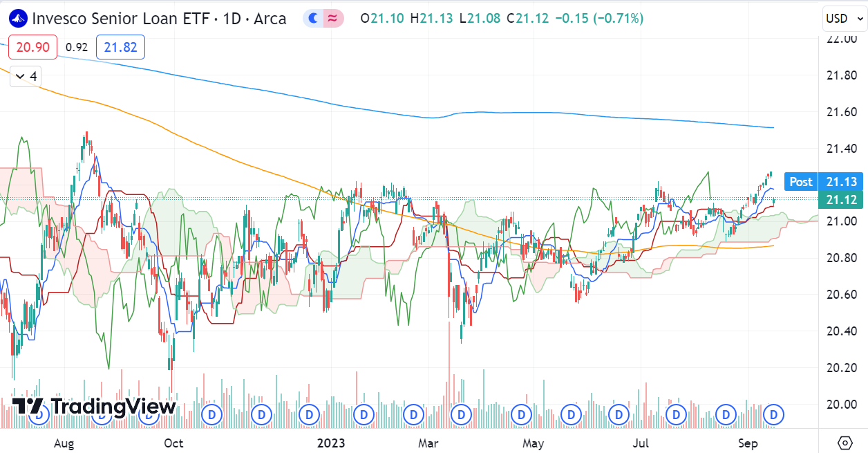Viewport: 868px width, 453px height.
Task: Click the 21.60 price axis label
Action: point(842,112)
